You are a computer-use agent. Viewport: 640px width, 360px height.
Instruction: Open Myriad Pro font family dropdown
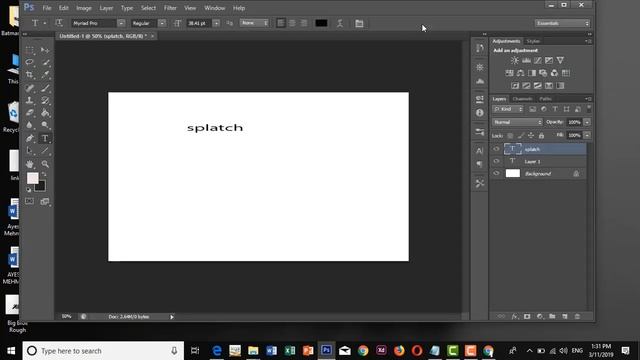click(x=121, y=23)
